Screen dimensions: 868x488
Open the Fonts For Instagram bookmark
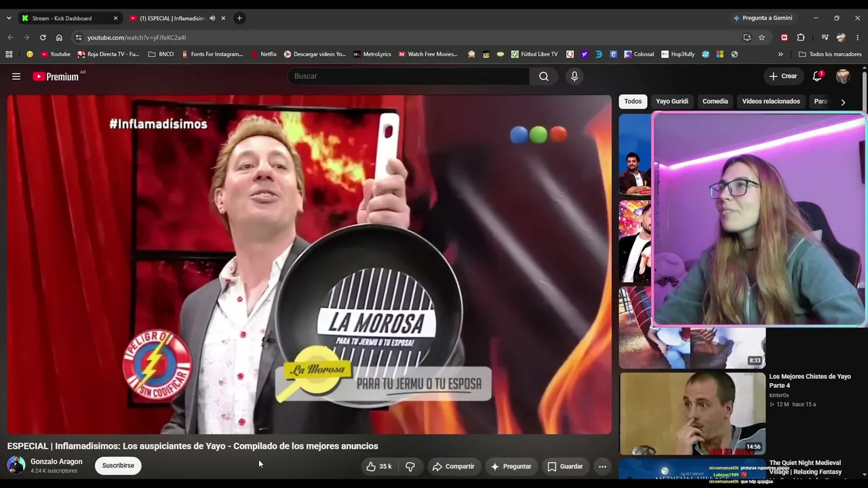click(x=212, y=54)
